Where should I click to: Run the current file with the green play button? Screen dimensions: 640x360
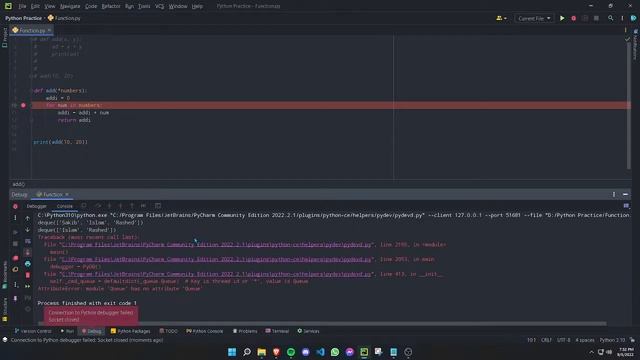pyautogui.click(x=562, y=18)
